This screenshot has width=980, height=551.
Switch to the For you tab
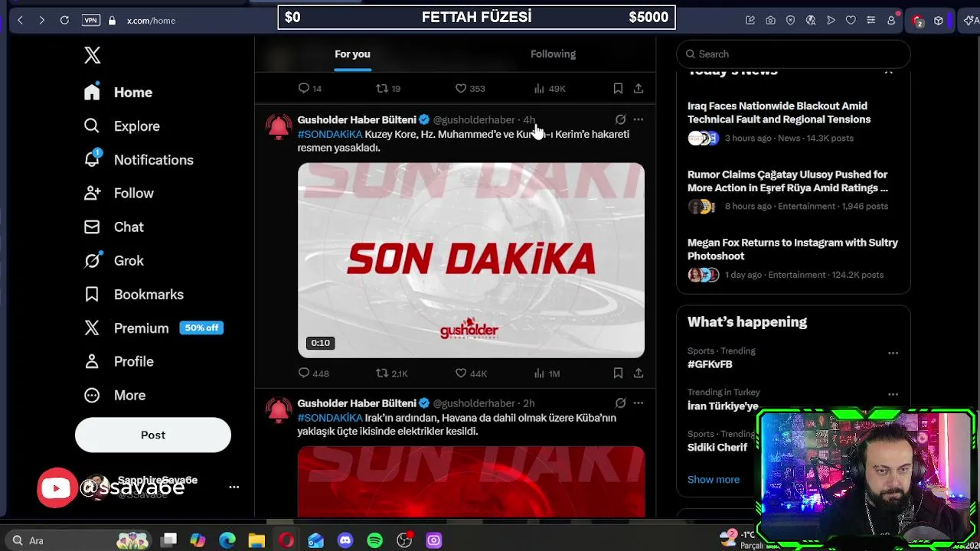(352, 54)
